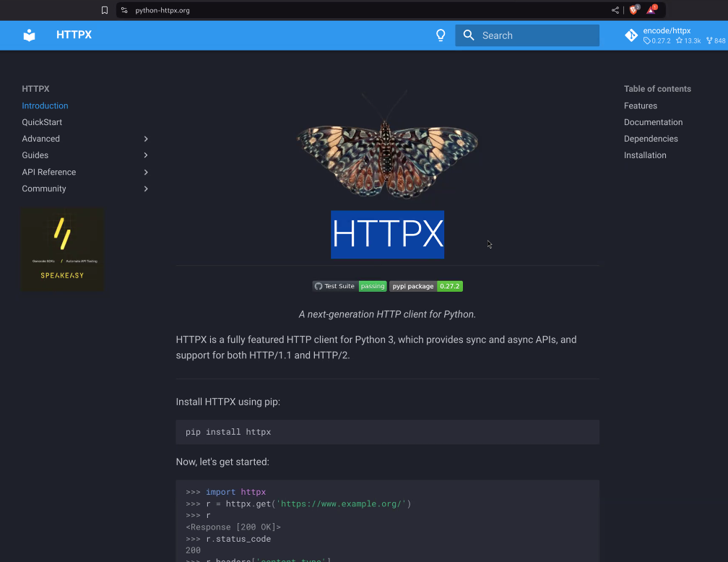Image resolution: width=728 pixels, height=562 pixels.
Task: Expand the Advanced section chevron
Action: 146,139
